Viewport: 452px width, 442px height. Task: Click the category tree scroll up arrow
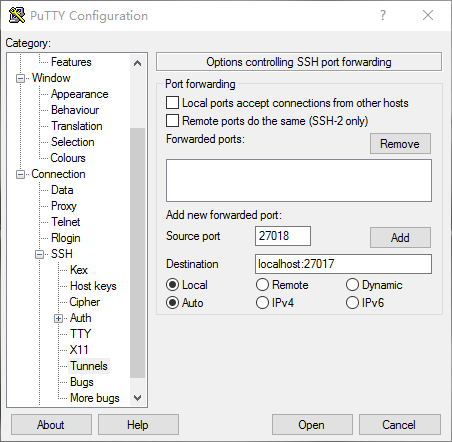[137, 63]
